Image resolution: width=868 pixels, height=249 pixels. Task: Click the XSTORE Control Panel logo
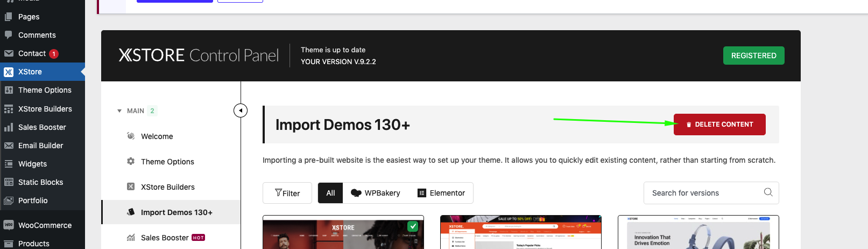(x=199, y=55)
